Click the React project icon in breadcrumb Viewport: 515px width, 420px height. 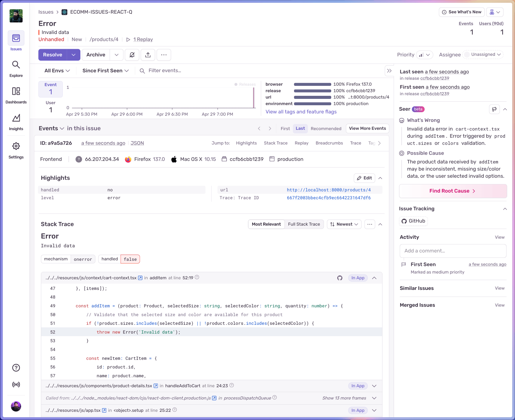pos(65,12)
